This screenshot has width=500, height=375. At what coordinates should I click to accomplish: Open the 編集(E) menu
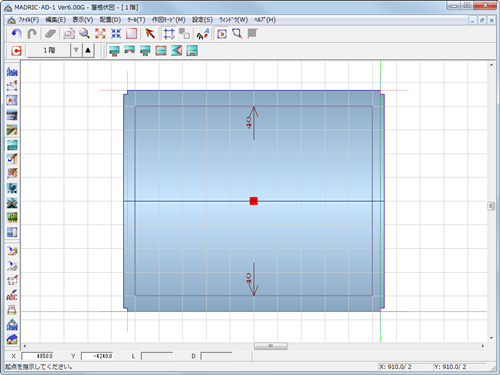coord(56,20)
